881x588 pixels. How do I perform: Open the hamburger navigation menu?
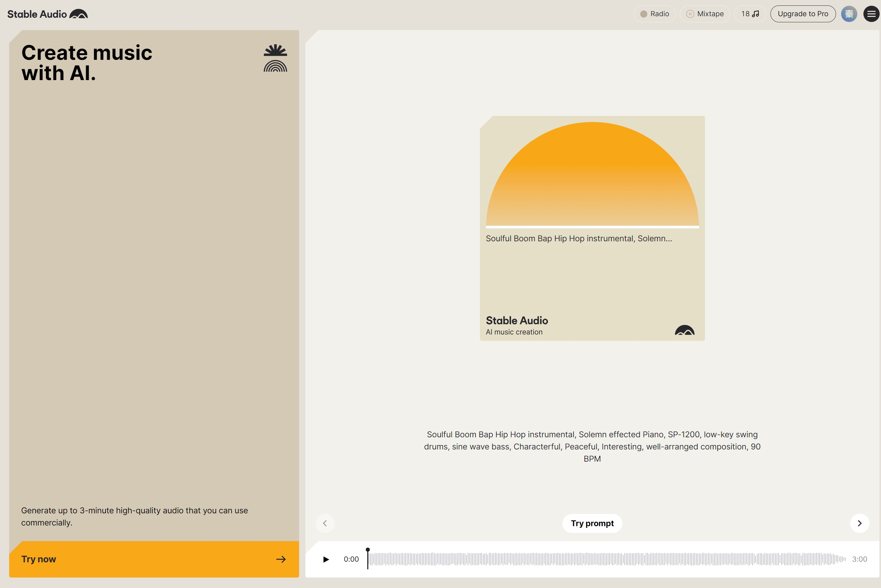pyautogui.click(x=871, y=14)
